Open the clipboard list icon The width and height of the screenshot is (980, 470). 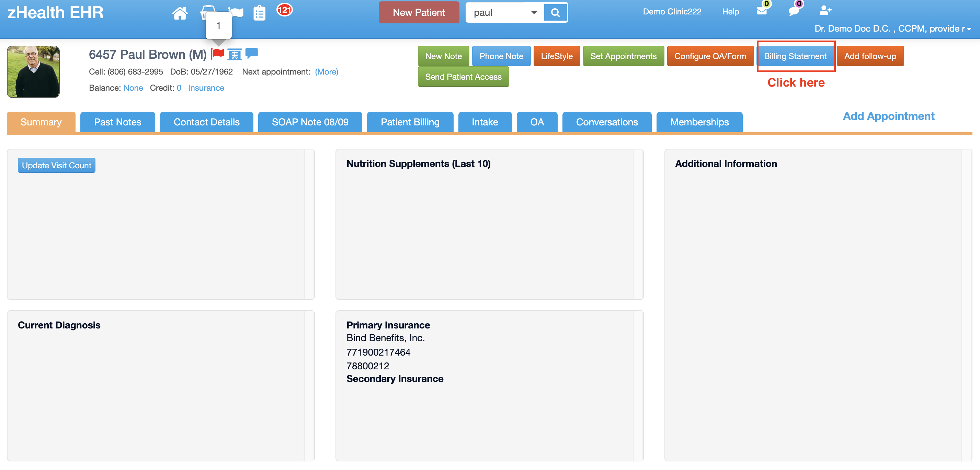260,13
